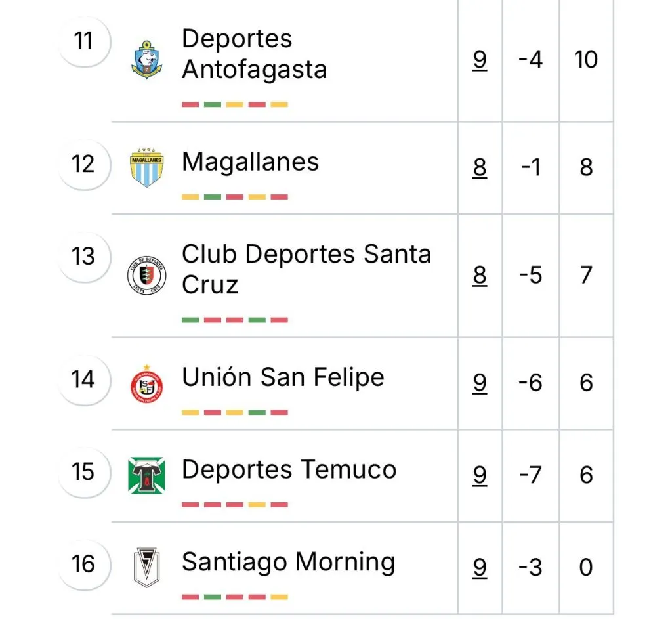Open Santiago Morning team name
The height and width of the screenshot is (619, 672).
coord(288,562)
